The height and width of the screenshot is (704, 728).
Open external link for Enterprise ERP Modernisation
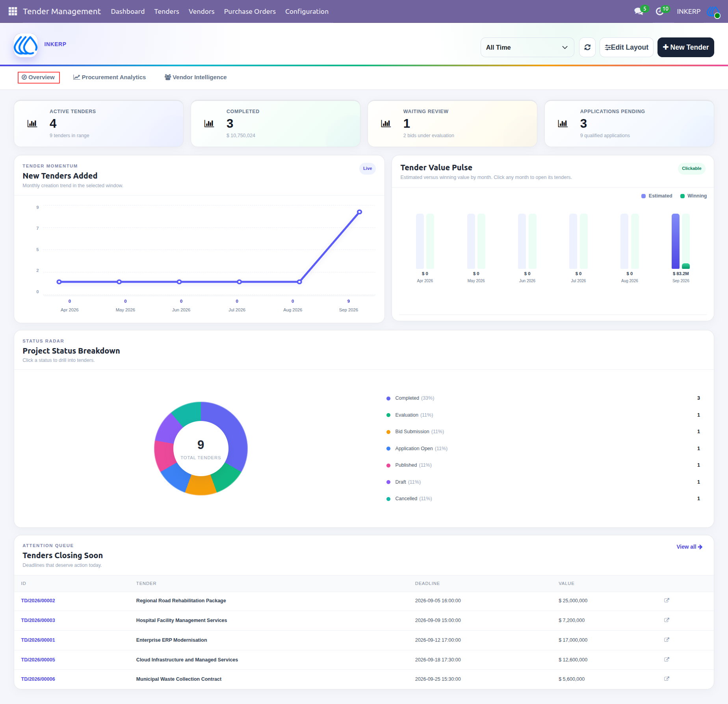pos(667,640)
